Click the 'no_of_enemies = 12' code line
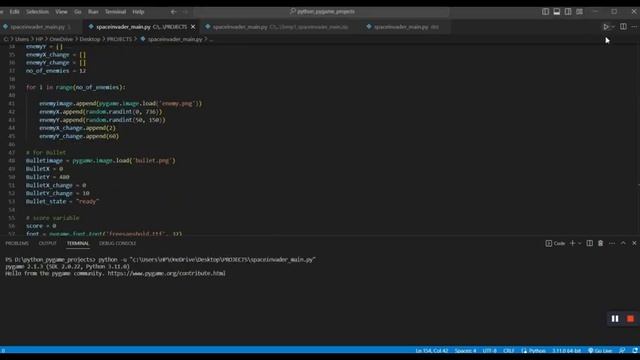 click(56, 71)
